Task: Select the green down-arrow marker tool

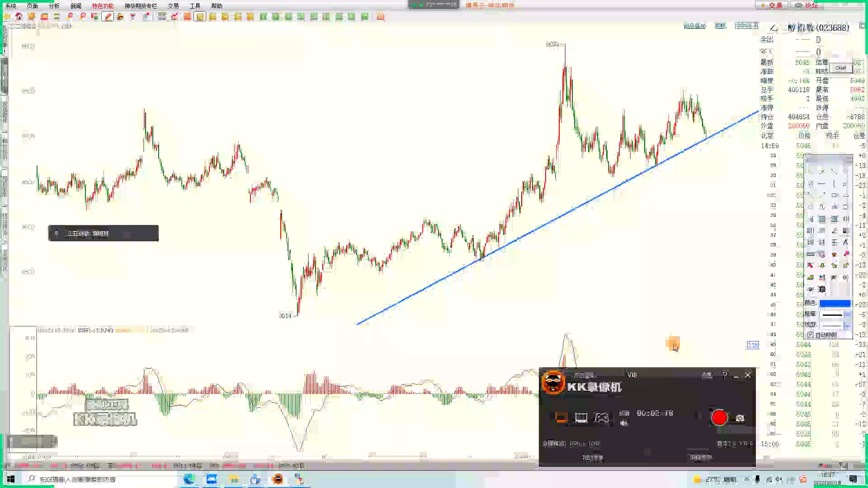Action: [822, 266]
